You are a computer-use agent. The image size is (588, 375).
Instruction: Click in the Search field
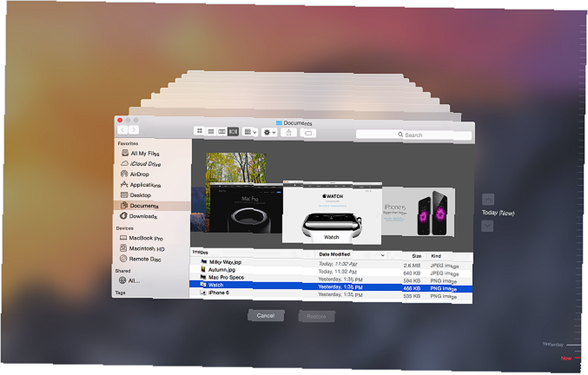(x=413, y=135)
